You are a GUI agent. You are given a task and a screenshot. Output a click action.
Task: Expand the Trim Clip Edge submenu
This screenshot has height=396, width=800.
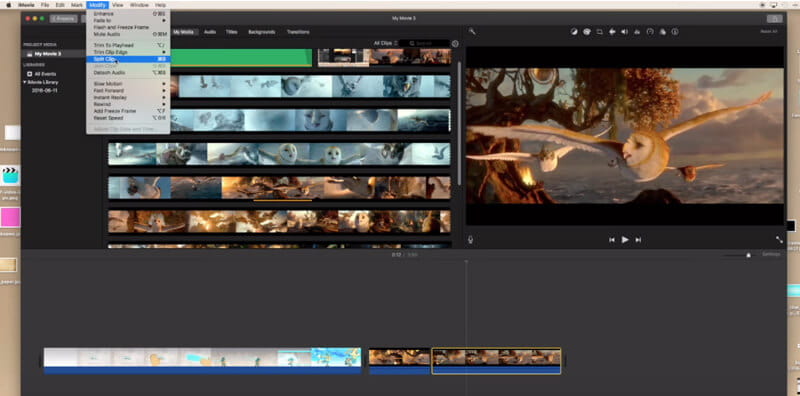(129, 52)
